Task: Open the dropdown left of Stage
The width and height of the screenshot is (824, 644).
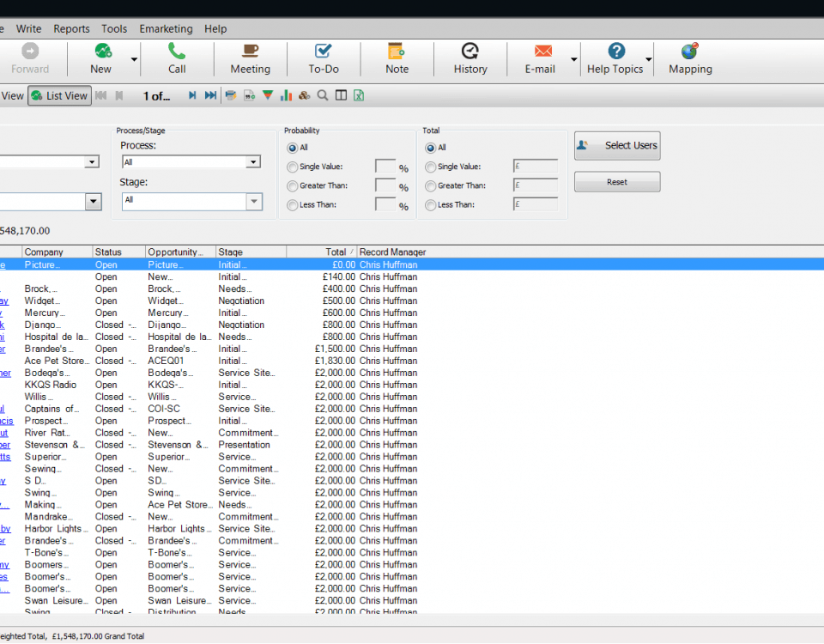Action: click(x=93, y=201)
